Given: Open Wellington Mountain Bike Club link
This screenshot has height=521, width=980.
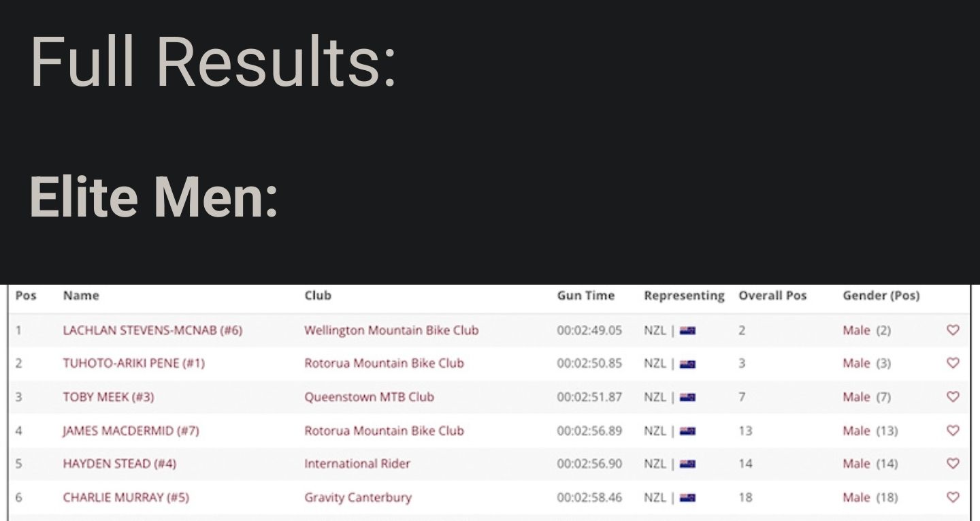Looking at the screenshot, I should pos(391,330).
